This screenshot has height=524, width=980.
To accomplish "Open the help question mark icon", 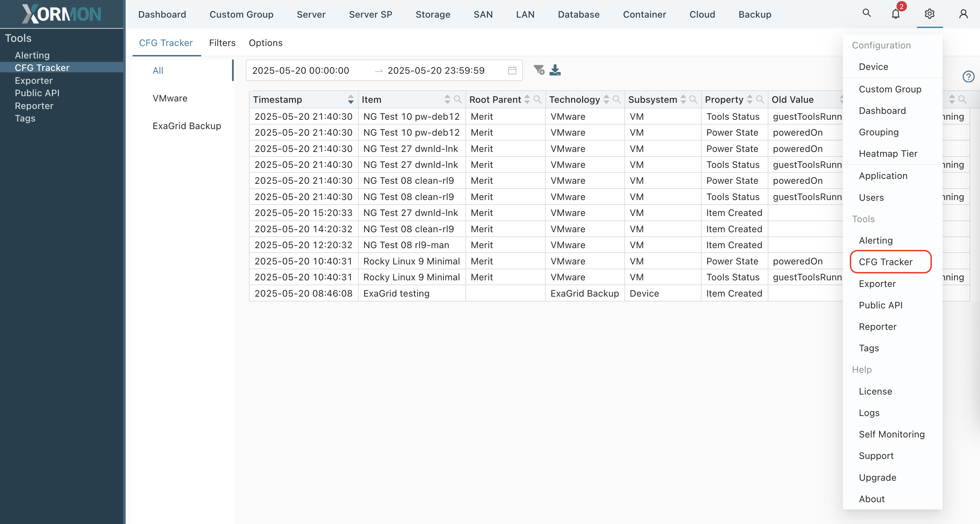I will [968, 77].
